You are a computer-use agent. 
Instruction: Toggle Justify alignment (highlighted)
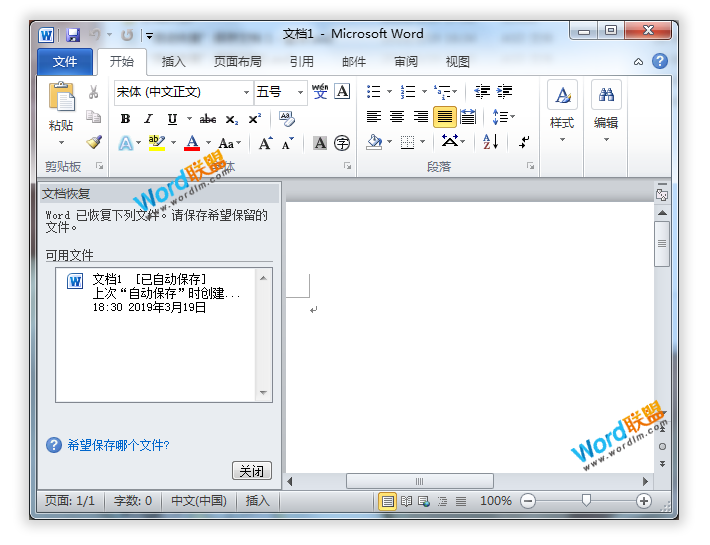pos(445,117)
